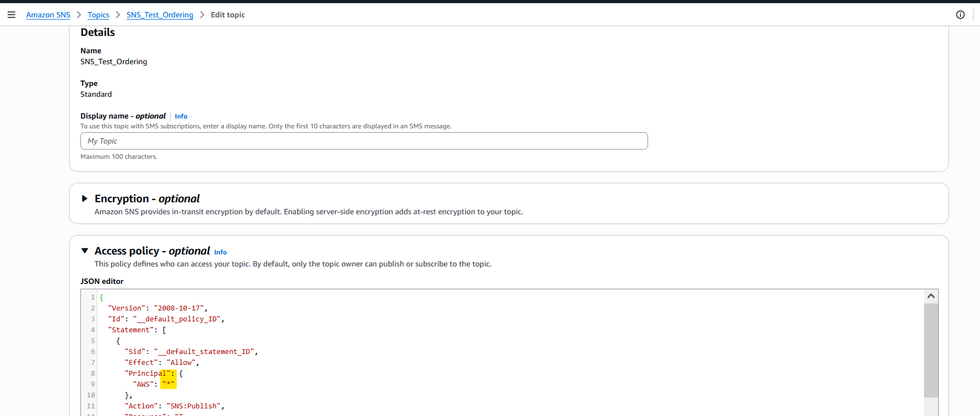Open the info panel circle icon
The height and width of the screenshot is (416, 980).
[960, 15]
